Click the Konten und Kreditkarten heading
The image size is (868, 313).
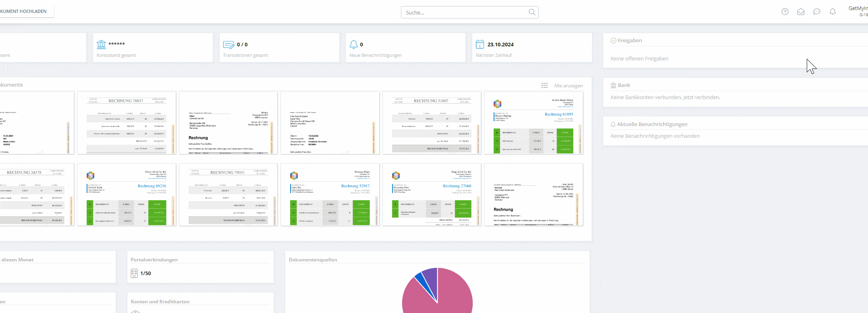coord(160,302)
